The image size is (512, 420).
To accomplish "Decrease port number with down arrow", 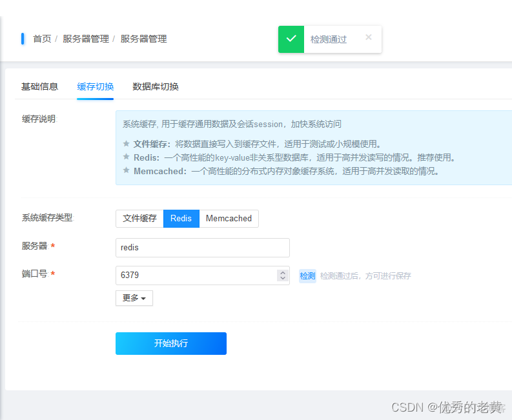I will tap(283, 279).
